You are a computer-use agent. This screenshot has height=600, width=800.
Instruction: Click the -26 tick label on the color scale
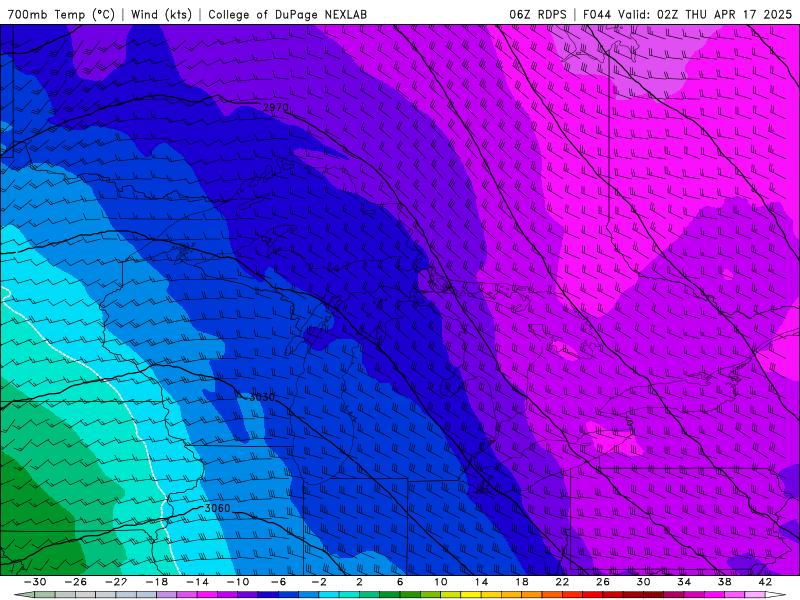(x=76, y=582)
